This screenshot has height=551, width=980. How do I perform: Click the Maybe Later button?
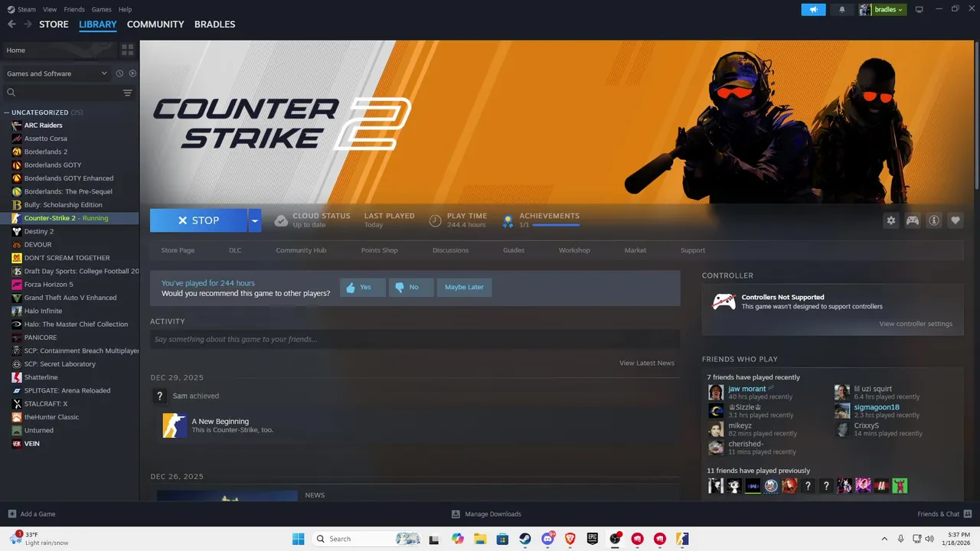coord(464,287)
